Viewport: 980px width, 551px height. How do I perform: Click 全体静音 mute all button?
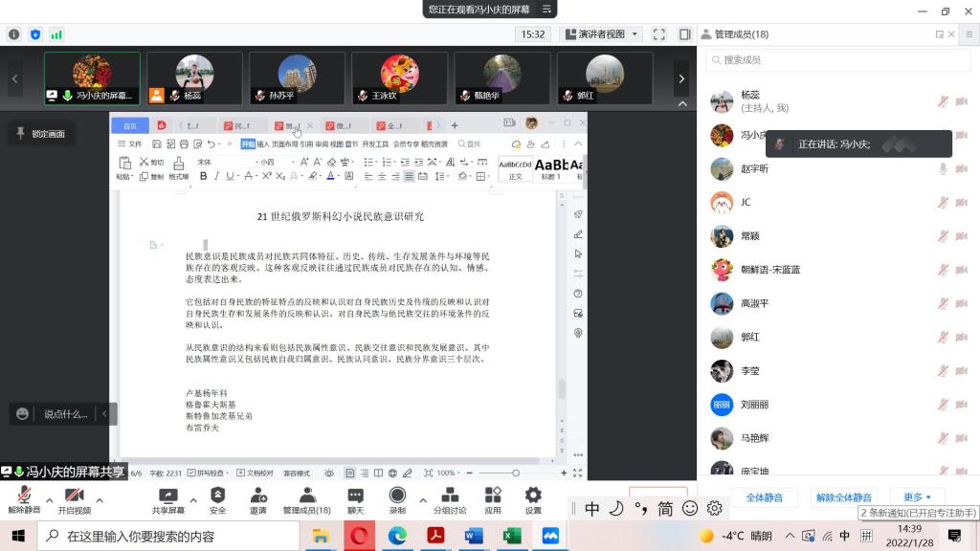tap(764, 497)
